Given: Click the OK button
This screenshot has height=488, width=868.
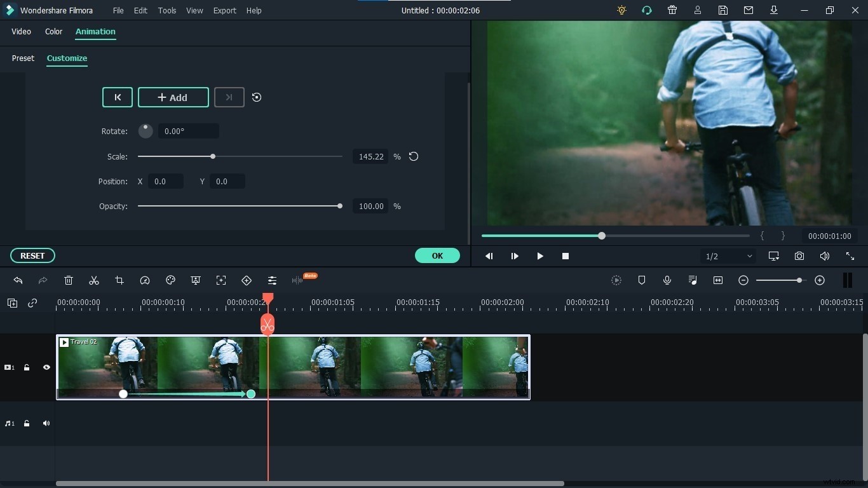Looking at the screenshot, I should click(437, 255).
